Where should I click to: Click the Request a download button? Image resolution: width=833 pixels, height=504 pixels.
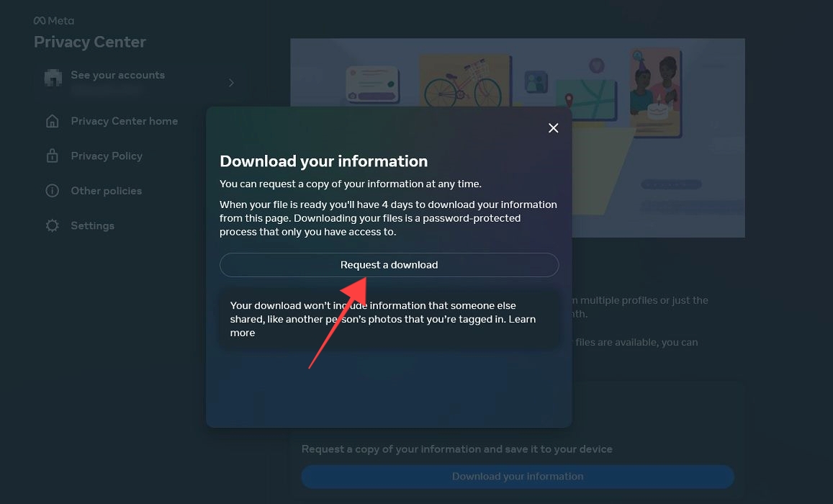point(389,265)
